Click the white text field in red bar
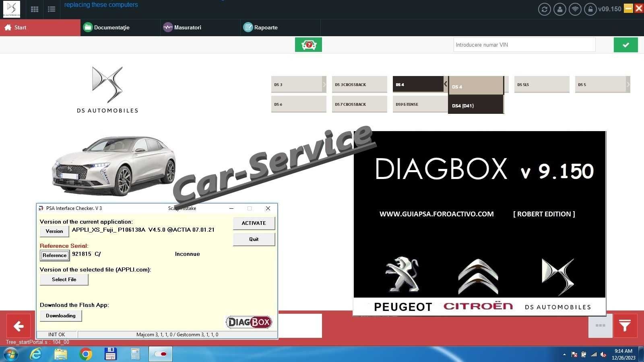 point(300,326)
